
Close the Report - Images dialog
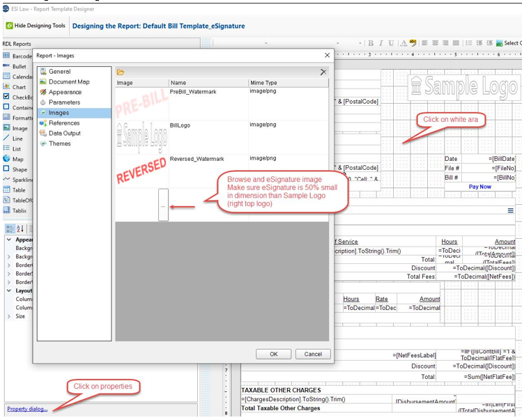[328, 55]
